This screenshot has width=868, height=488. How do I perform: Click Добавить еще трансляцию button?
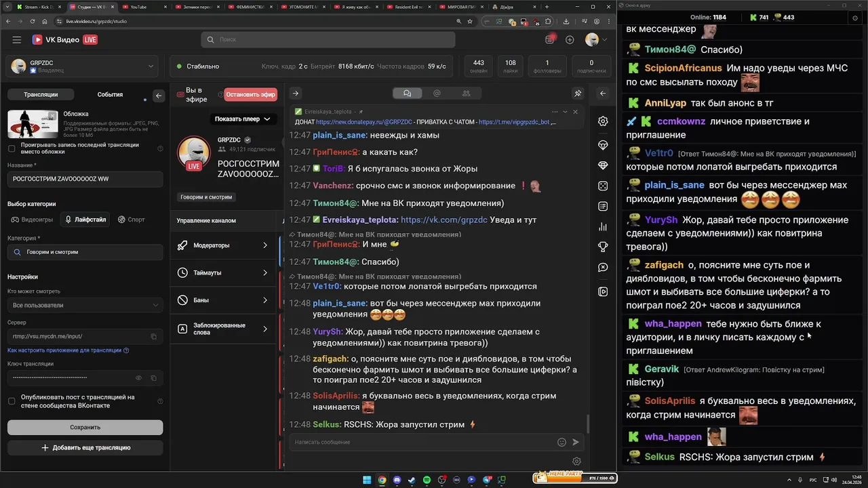pos(85,448)
